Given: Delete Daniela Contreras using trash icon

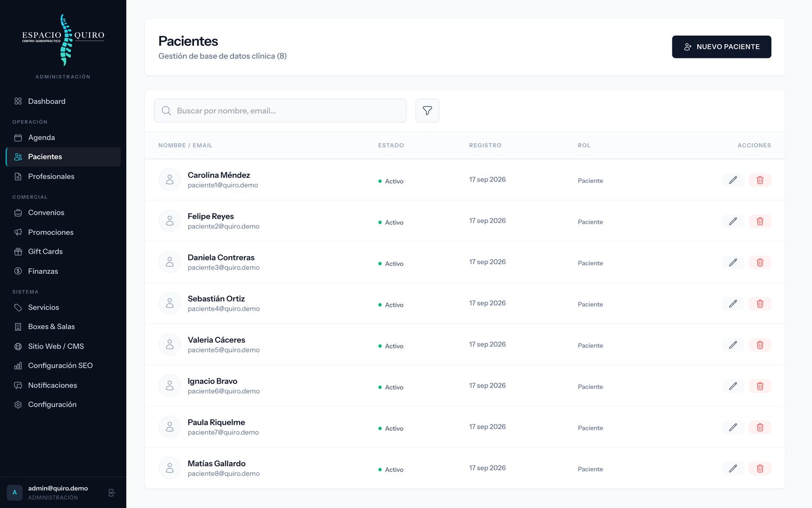Looking at the screenshot, I should click(x=760, y=262).
